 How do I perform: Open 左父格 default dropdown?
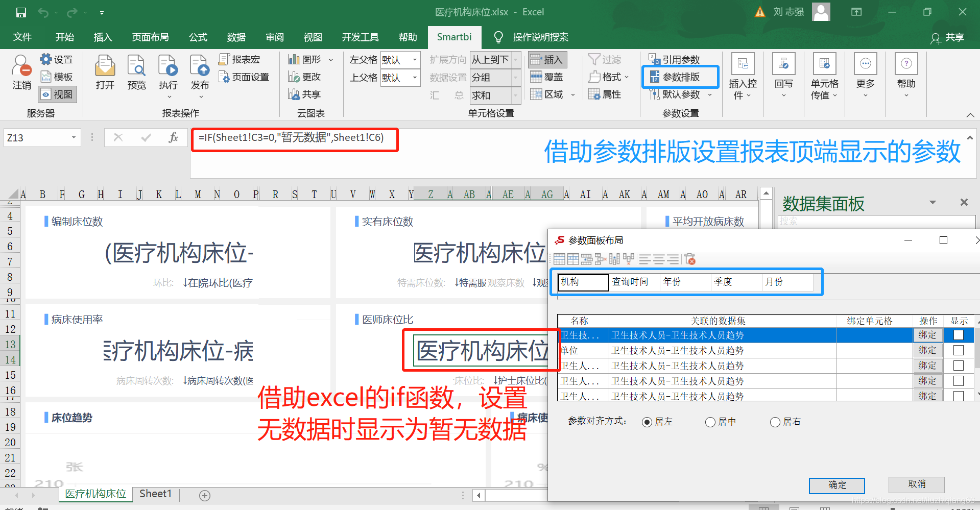415,60
